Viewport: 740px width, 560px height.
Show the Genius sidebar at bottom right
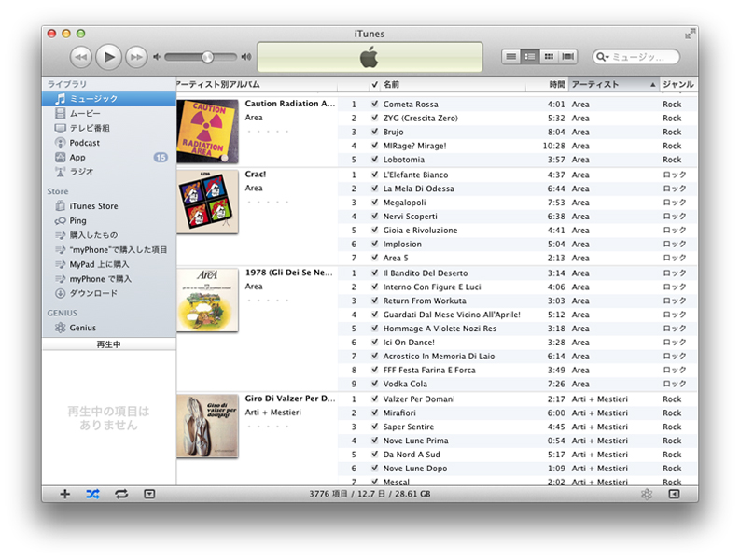coord(674,494)
